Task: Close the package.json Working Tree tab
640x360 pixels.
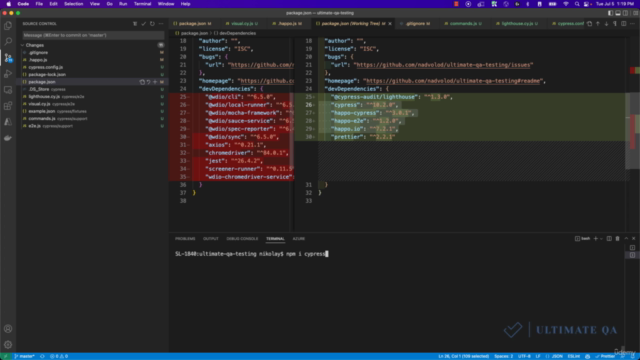Action: 390,24
